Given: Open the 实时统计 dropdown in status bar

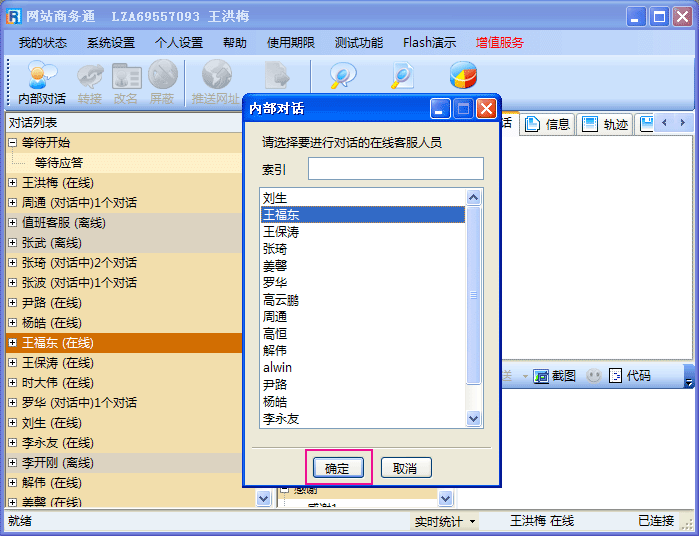Looking at the screenshot, I should point(445,521).
